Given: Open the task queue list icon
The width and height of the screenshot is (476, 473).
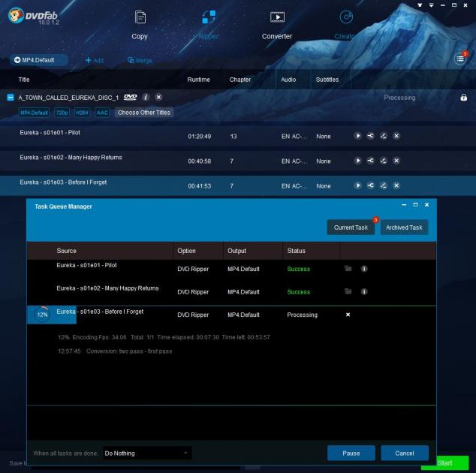Looking at the screenshot, I should [460, 59].
